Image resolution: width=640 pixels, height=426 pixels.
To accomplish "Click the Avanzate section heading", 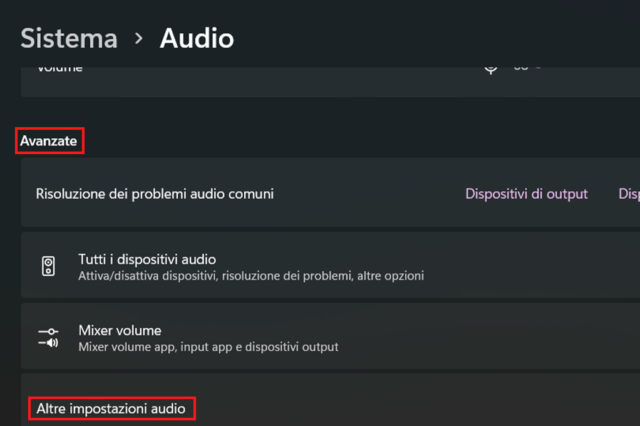I will pos(49,142).
